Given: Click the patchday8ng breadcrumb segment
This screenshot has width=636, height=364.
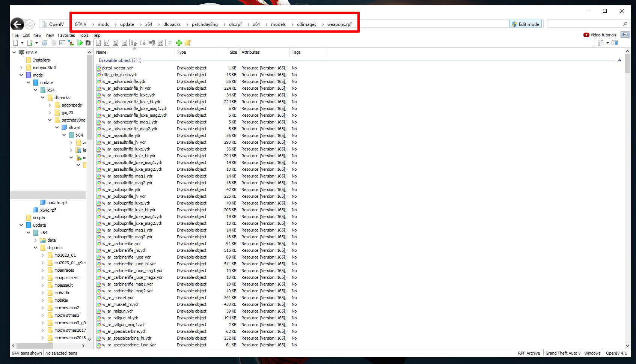Looking at the screenshot, I should pyautogui.click(x=204, y=24).
